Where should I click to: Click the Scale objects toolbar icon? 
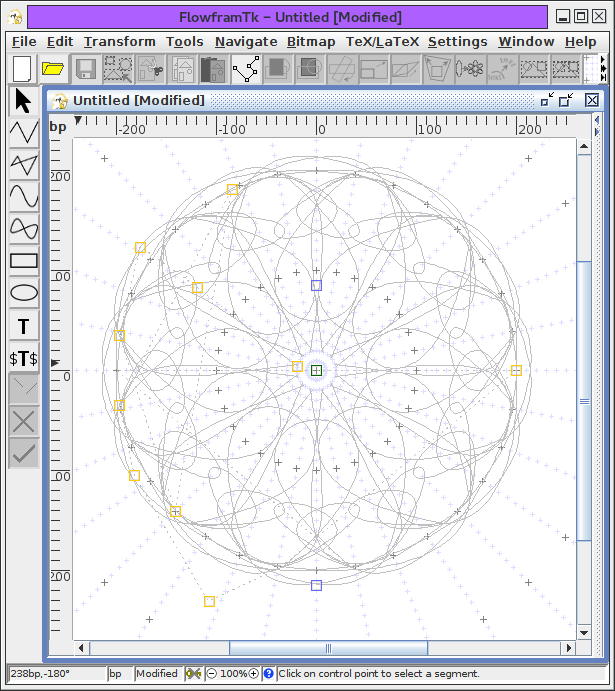coord(374,69)
